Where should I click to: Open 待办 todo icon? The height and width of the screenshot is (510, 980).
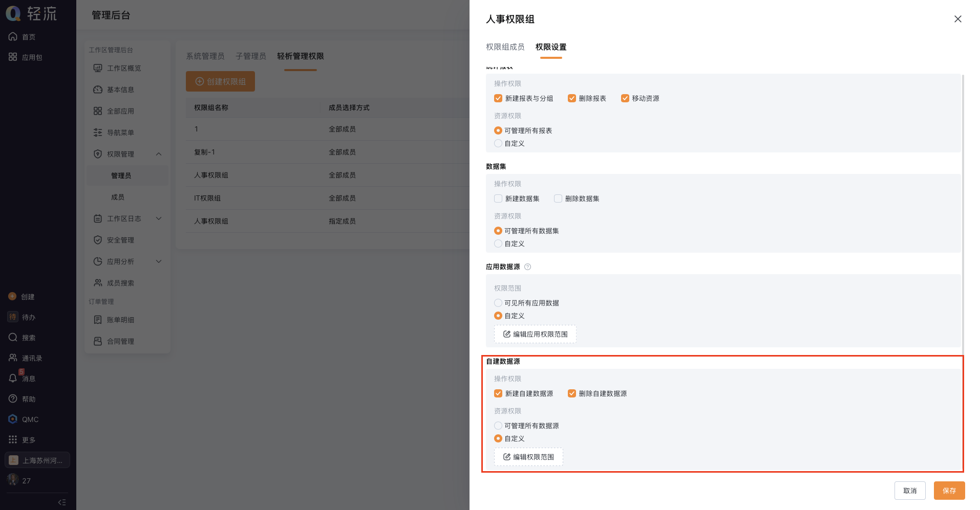click(13, 317)
